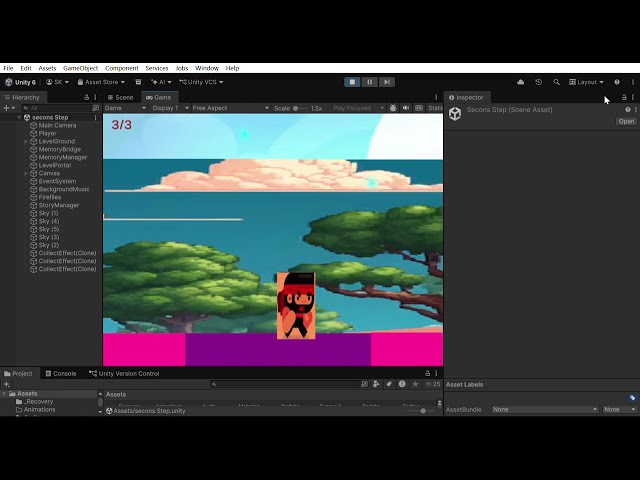Open the Package Manager box icon
The image size is (640, 480).
(x=138, y=82)
